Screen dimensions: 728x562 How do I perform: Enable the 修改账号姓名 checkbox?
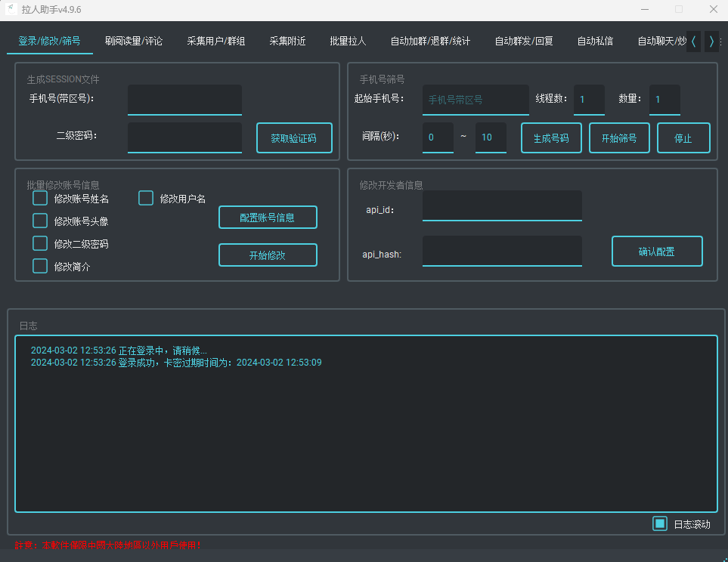click(x=40, y=199)
